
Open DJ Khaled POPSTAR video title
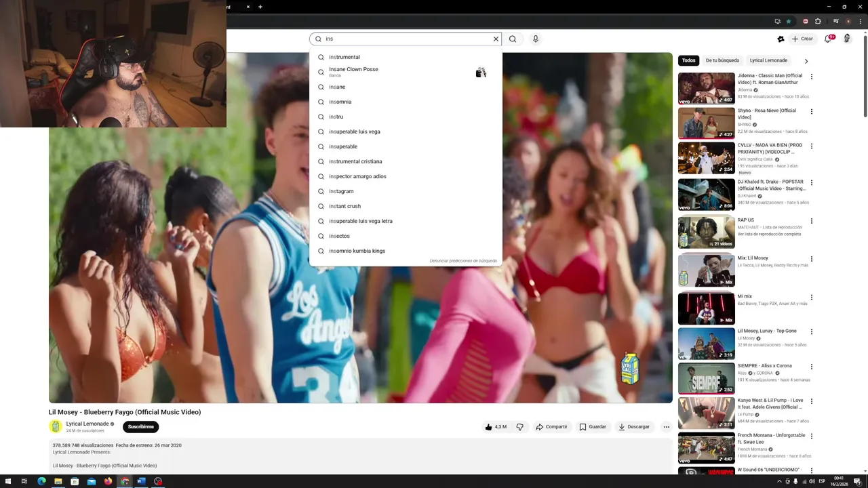click(x=772, y=185)
